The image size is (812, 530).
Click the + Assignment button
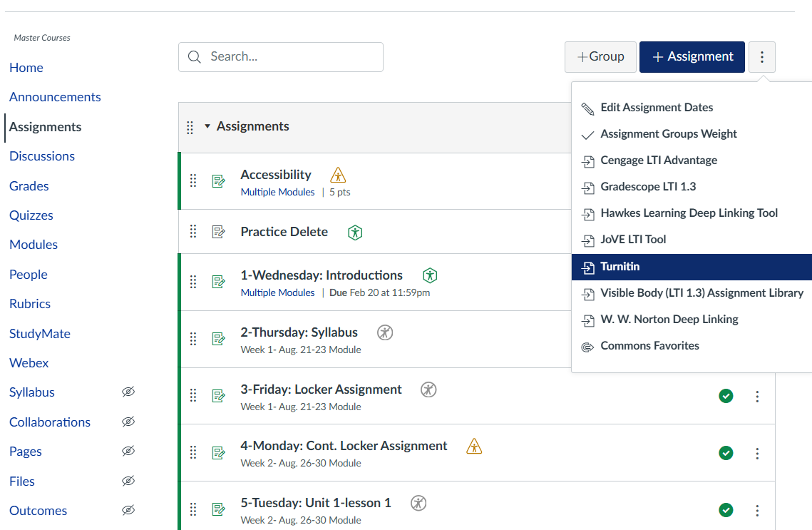(692, 57)
